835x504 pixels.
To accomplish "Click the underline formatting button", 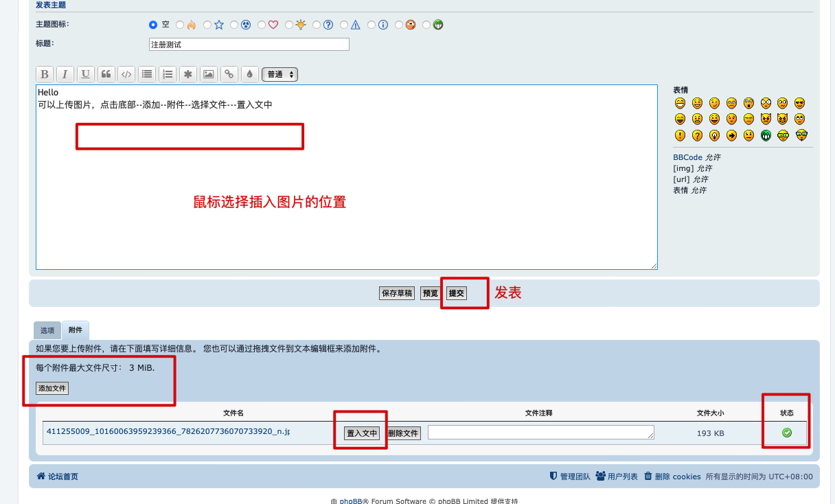I will pyautogui.click(x=86, y=74).
